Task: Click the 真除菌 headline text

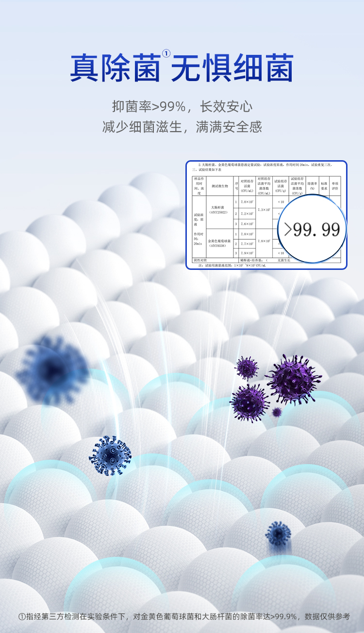Action: 115,68
